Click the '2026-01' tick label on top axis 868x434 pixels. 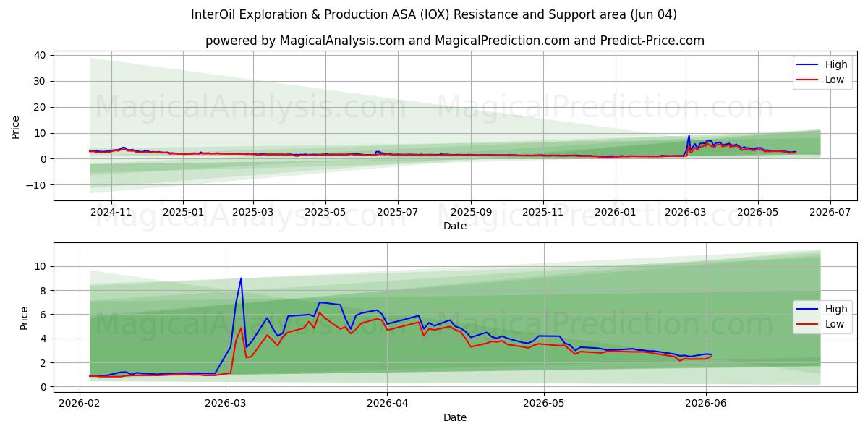pyautogui.click(x=616, y=212)
